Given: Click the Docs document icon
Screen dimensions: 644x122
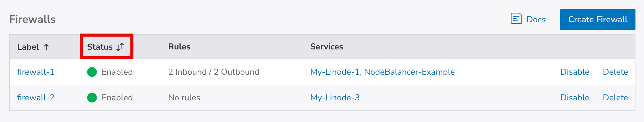Looking at the screenshot, I should coord(516,19).
